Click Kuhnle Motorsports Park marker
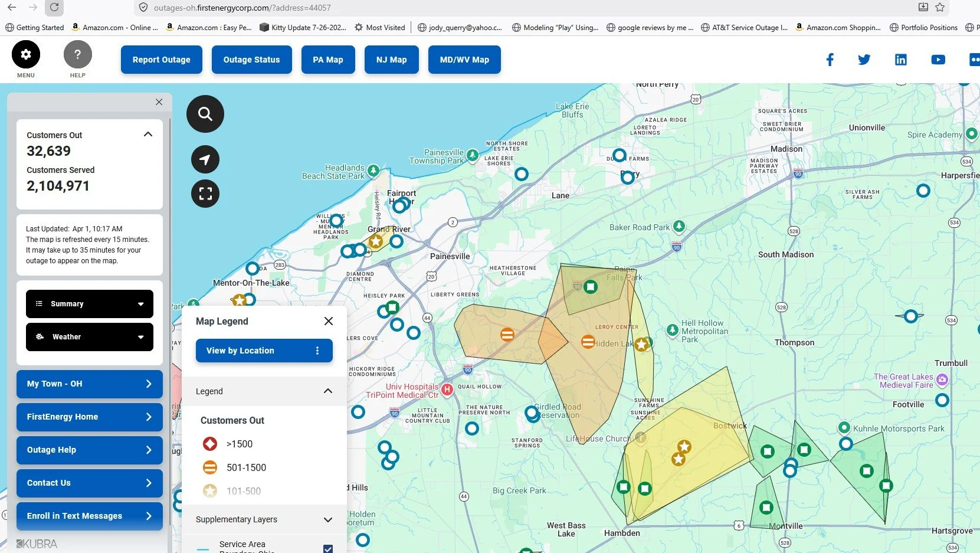 click(844, 427)
